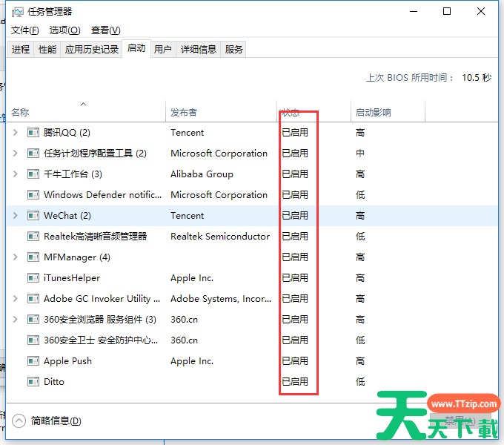Select the Adobe GC Invoker Utility row
Viewport: 504px width, 445px height.
102,299
